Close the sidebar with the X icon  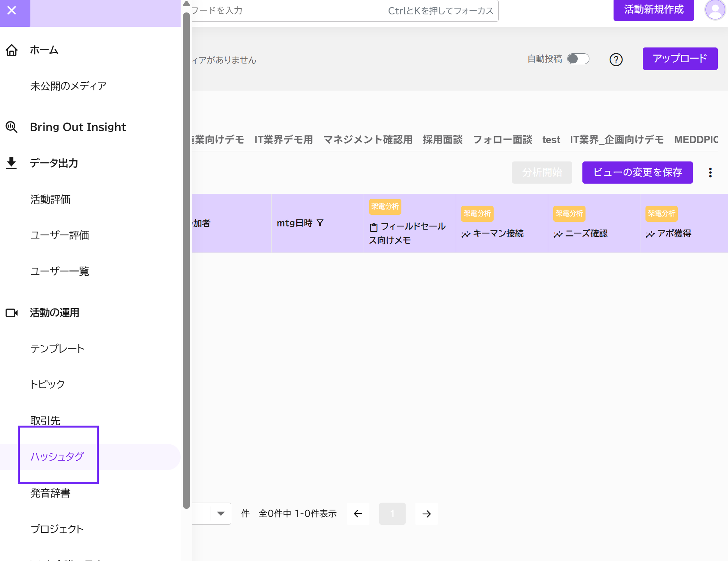point(12,11)
